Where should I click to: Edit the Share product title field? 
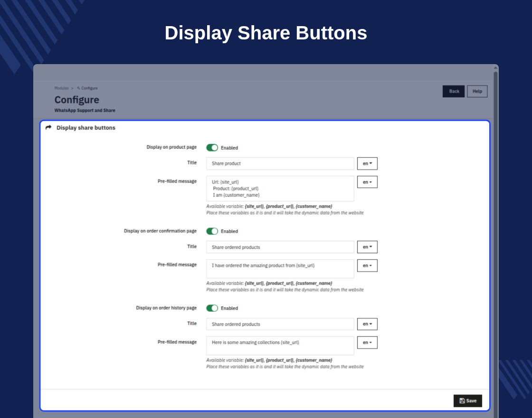tap(280, 163)
